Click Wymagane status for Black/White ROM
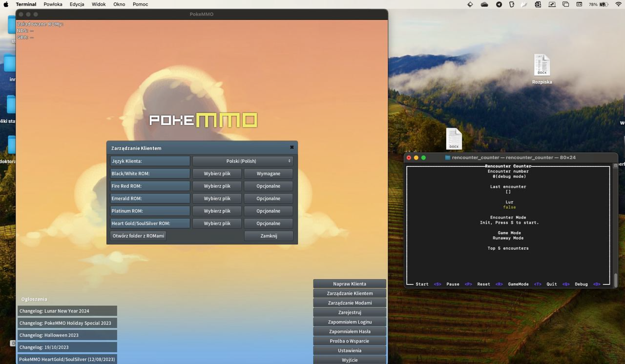 (269, 174)
